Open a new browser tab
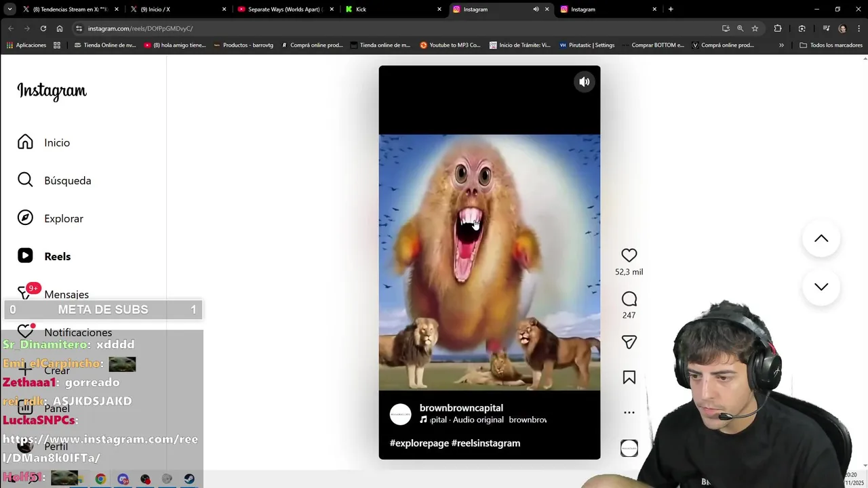The image size is (868, 488). (x=671, y=9)
